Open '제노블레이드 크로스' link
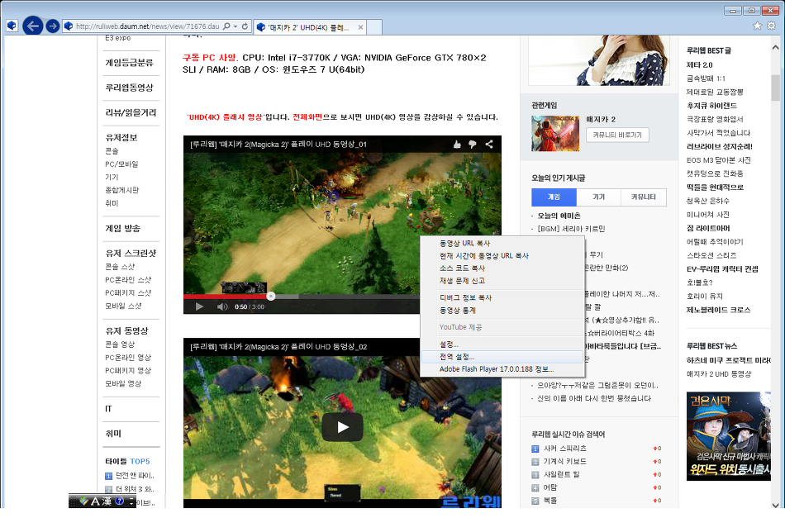The height and width of the screenshot is (532, 785). point(718,311)
